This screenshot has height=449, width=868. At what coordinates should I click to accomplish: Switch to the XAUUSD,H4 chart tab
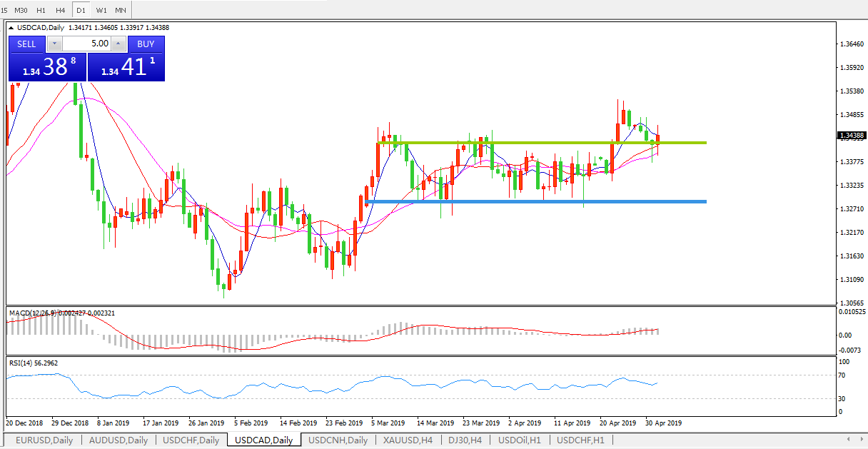[x=408, y=440]
